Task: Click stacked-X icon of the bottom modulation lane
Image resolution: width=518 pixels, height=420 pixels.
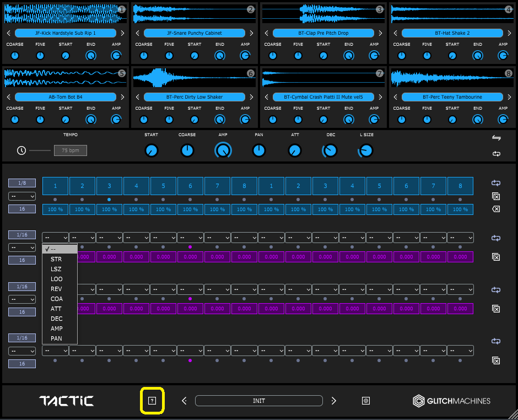Action: click(496, 360)
